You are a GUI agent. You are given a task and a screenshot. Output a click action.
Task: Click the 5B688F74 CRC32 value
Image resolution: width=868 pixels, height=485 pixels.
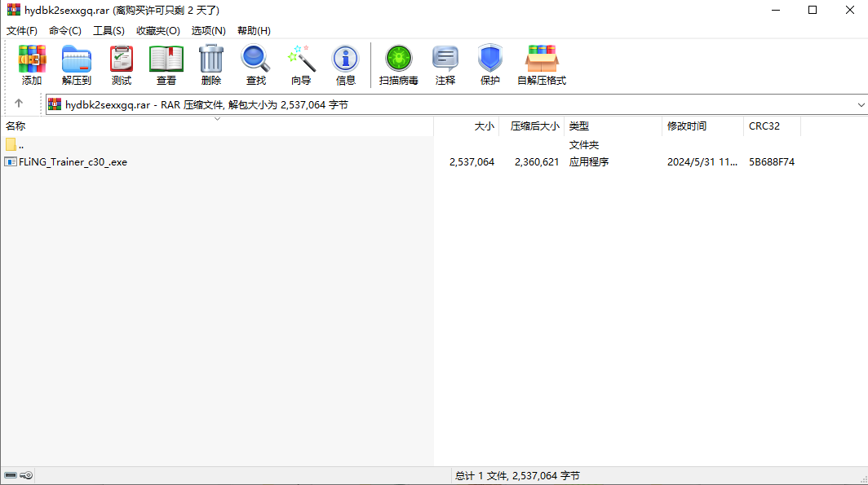pos(772,162)
